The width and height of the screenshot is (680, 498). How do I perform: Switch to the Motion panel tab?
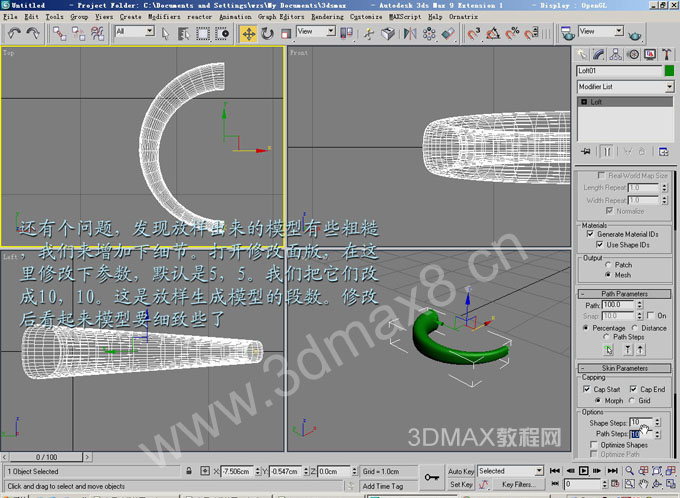coord(633,55)
